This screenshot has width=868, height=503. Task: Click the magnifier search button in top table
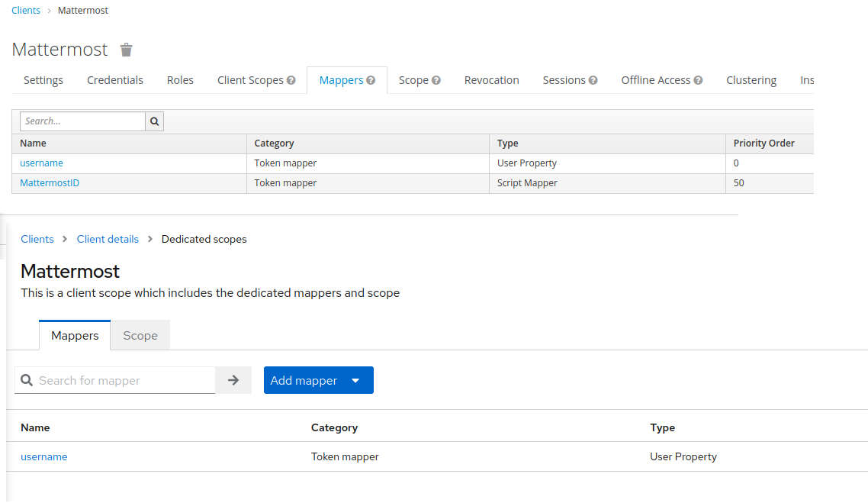tap(155, 121)
